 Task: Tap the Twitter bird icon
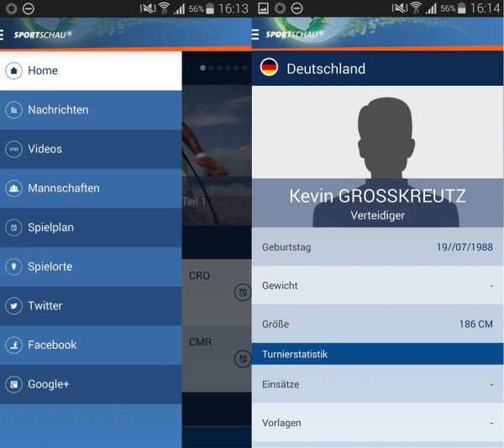pyautogui.click(x=13, y=306)
